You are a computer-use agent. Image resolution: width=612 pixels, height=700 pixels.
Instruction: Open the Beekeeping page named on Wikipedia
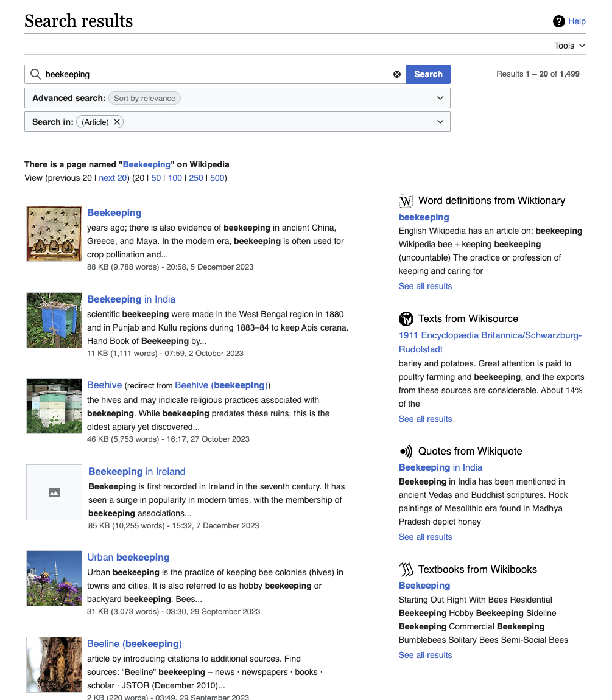click(x=147, y=164)
